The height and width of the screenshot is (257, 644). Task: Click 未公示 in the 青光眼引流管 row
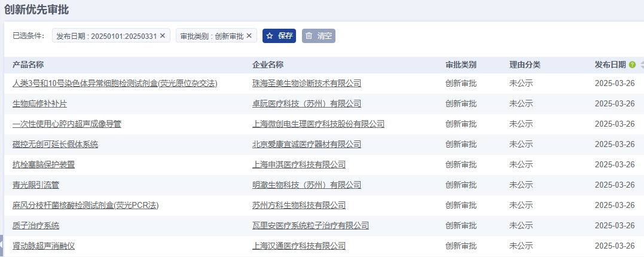click(521, 185)
